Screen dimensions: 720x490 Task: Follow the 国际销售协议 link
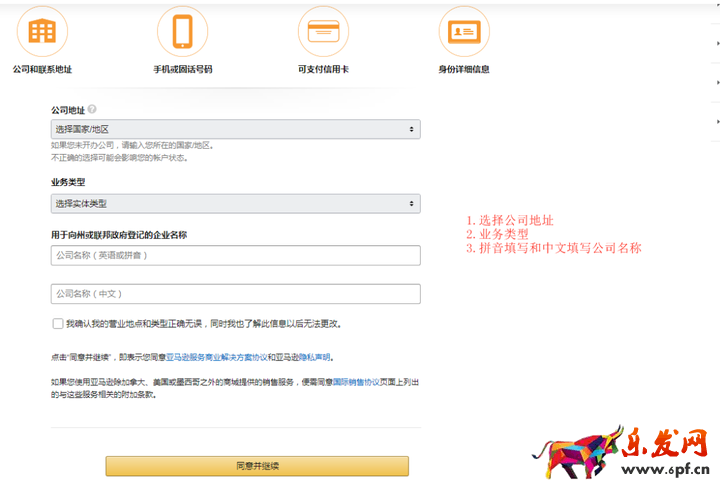[x=353, y=382]
